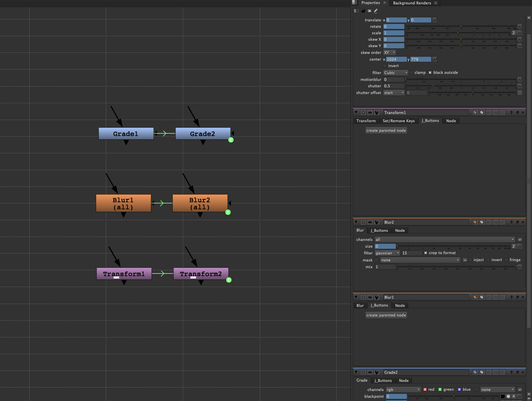This screenshot has width=532, height=401.
Task: Enable the clamp checkbox
Action: (x=411, y=73)
